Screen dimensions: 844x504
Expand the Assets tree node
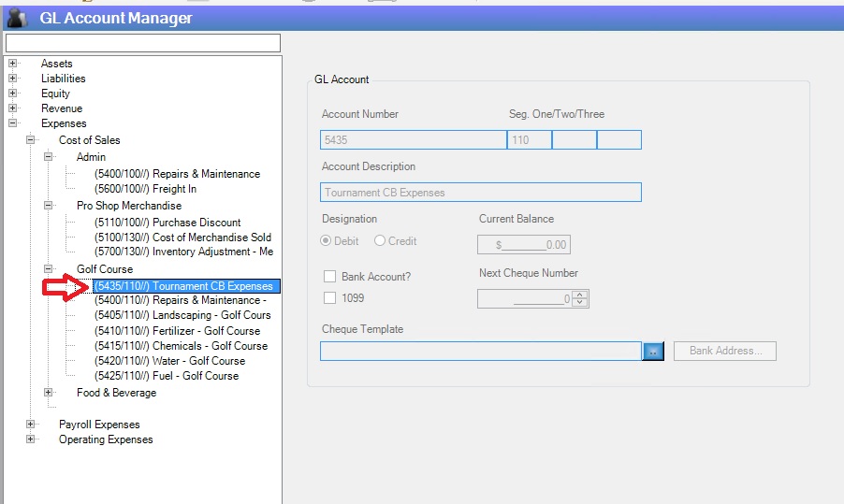click(13, 64)
